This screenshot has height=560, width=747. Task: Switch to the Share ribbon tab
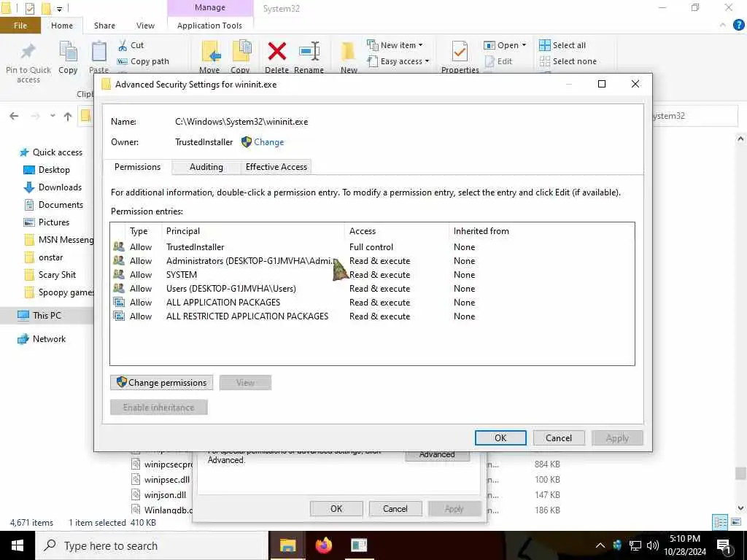pos(104,26)
